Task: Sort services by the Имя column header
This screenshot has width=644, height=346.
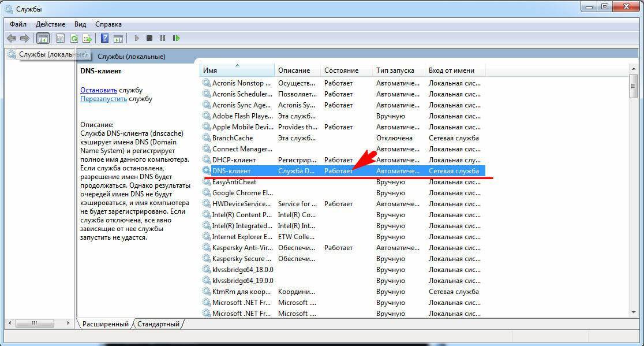Action: tap(237, 70)
